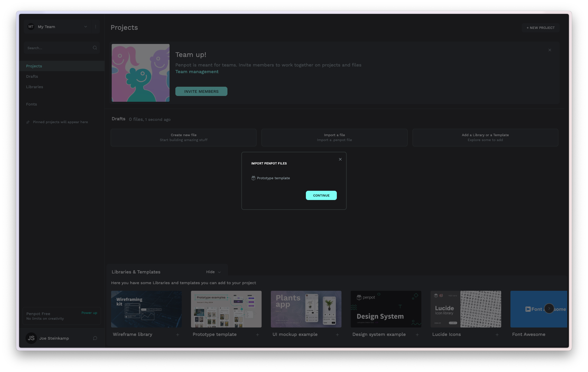Collapse Libraries & Templates with Hide

(x=213, y=272)
